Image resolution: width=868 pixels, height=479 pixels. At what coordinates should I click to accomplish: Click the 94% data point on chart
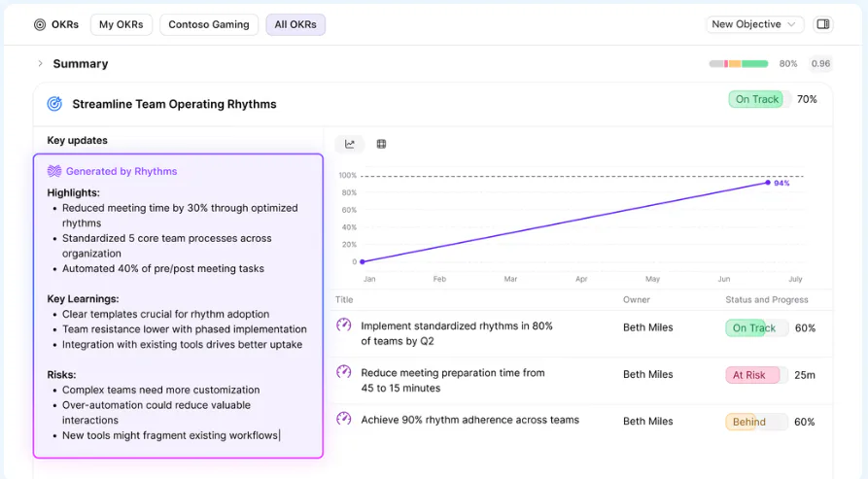(x=768, y=183)
